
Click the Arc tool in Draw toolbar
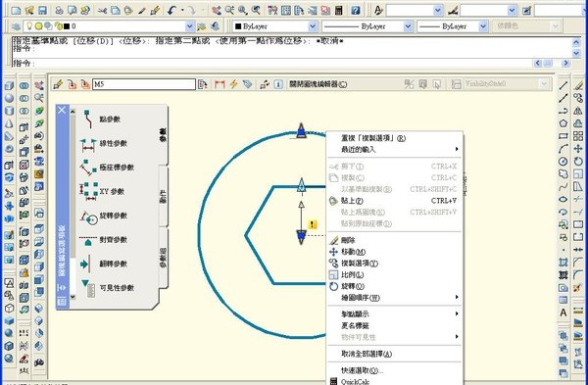click(x=563, y=149)
